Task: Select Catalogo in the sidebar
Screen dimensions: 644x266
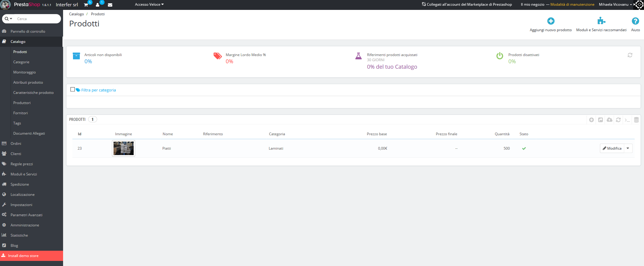Action: (x=32, y=42)
